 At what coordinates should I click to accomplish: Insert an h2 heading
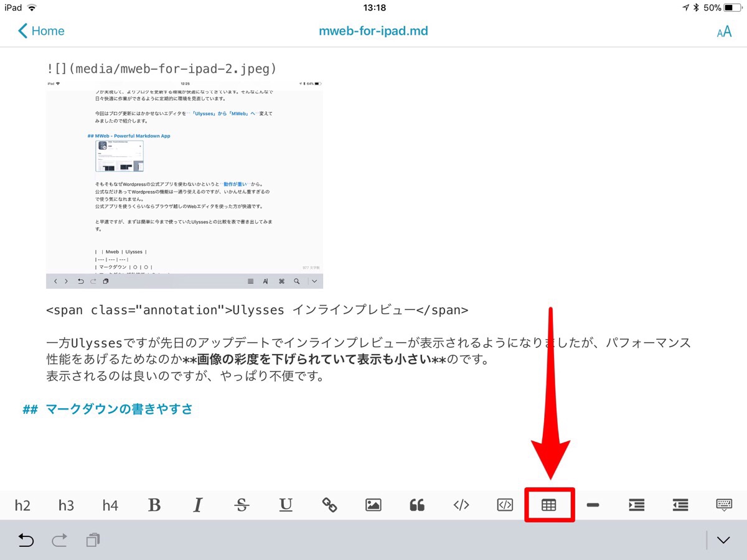22,505
